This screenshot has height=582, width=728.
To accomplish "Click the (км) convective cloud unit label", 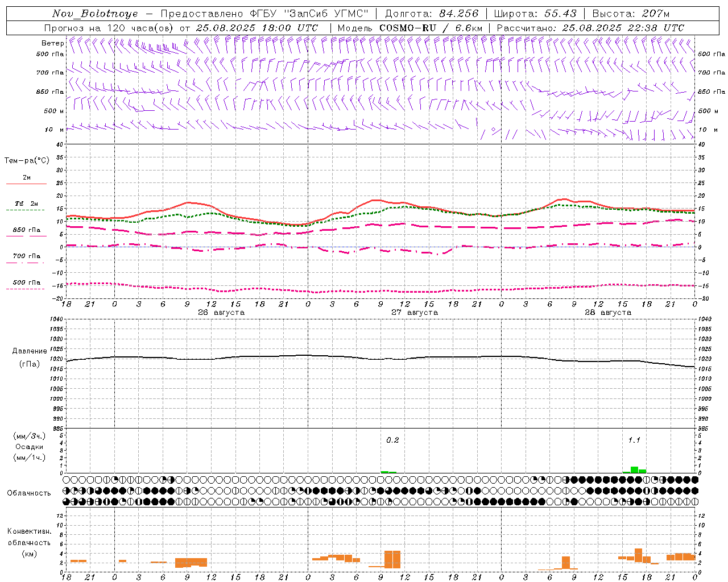I will pos(30,554).
